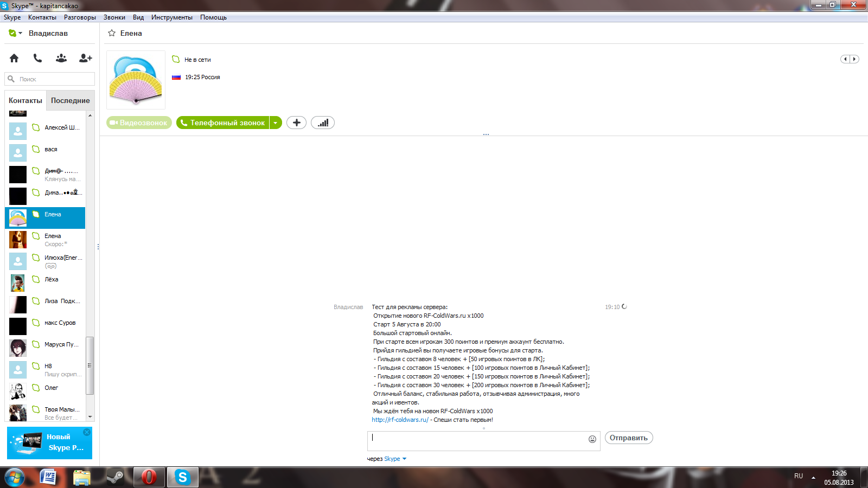Click into the Поиск search field
The width and height of the screenshot is (868, 488).
coord(50,79)
